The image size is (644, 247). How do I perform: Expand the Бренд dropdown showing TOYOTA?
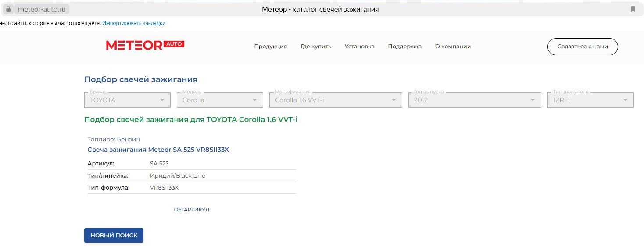(x=127, y=100)
